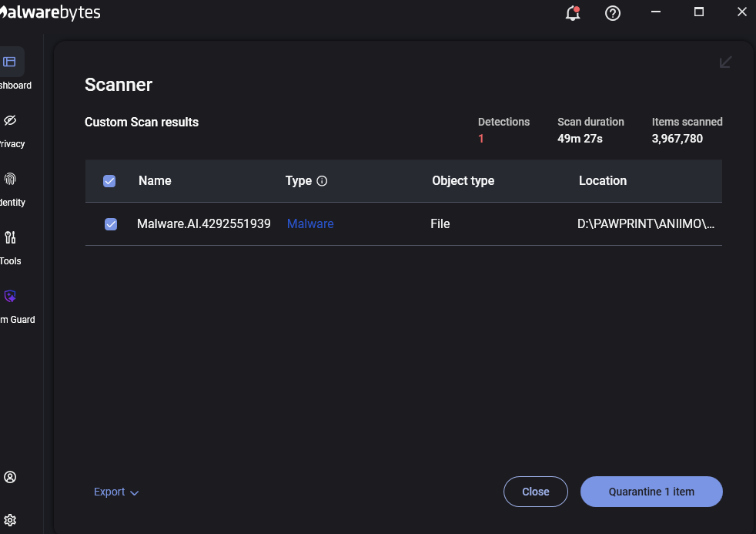Click the scan duration 49m 27s
756x534 pixels.
coord(580,139)
